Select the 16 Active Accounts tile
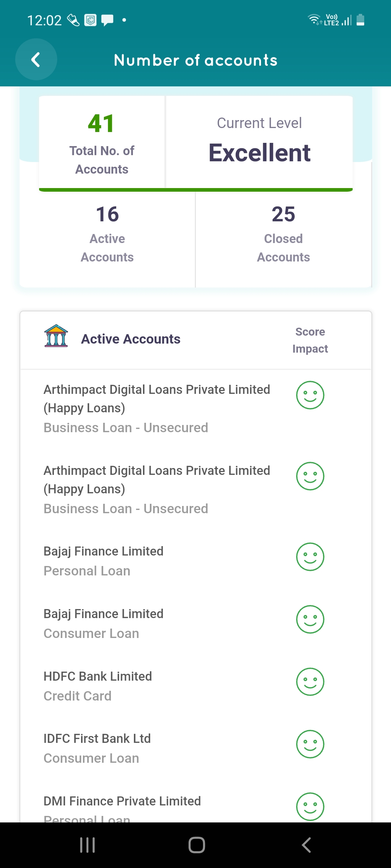The width and height of the screenshot is (391, 868). 107,234
